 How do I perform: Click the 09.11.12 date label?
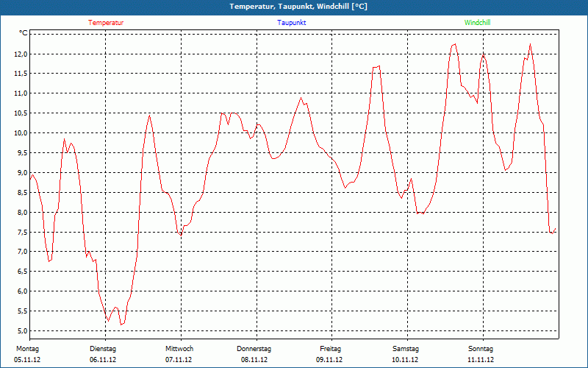tap(329, 360)
